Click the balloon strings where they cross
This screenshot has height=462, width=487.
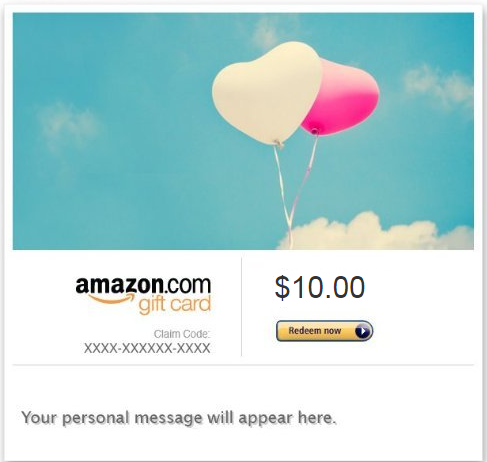point(289,217)
